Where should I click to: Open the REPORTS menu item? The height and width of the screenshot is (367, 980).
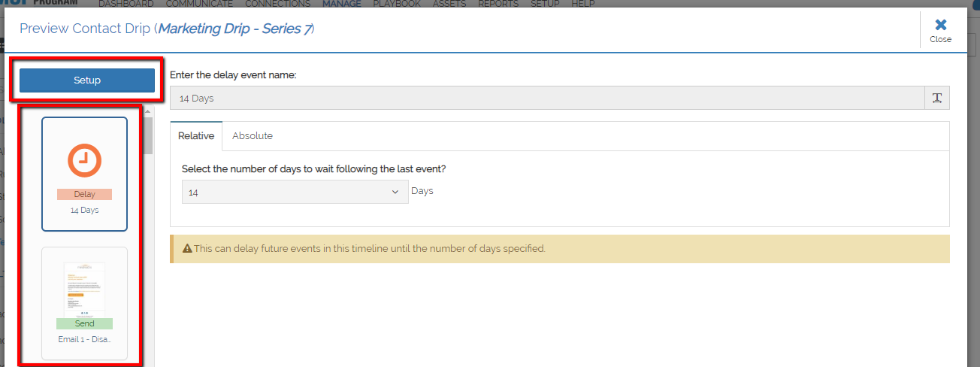coord(498,4)
